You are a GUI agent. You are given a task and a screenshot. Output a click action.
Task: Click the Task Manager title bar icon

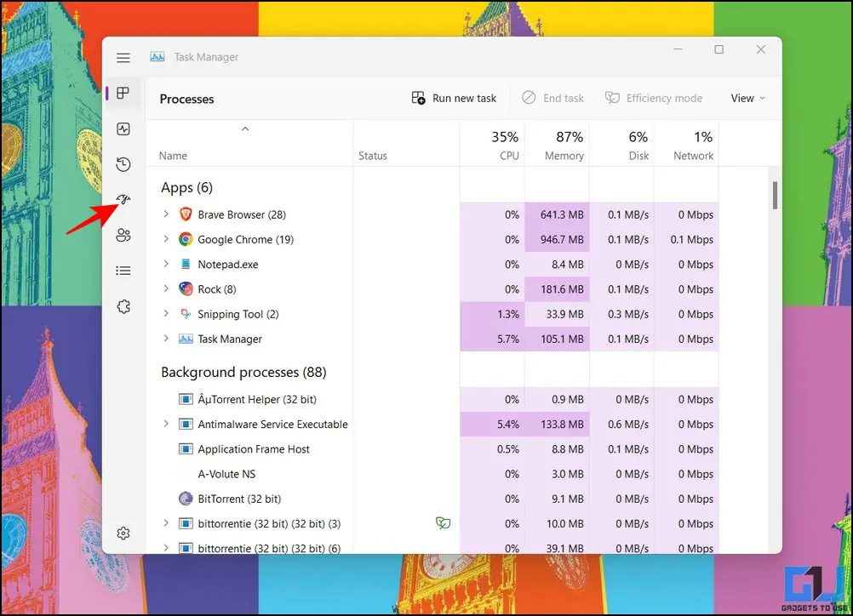[157, 56]
